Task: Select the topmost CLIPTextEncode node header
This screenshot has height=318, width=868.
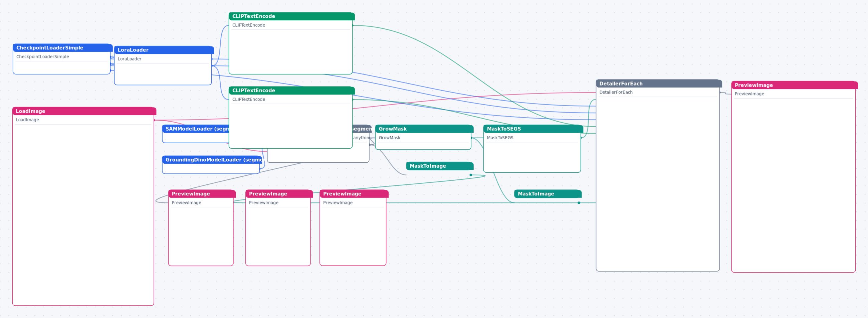Action: [291, 16]
